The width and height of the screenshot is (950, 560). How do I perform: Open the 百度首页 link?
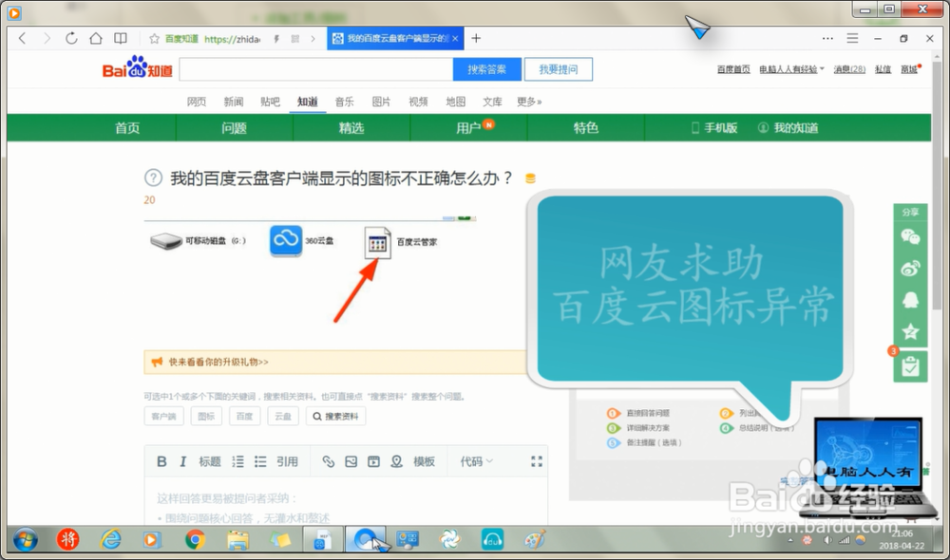click(x=733, y=69)
